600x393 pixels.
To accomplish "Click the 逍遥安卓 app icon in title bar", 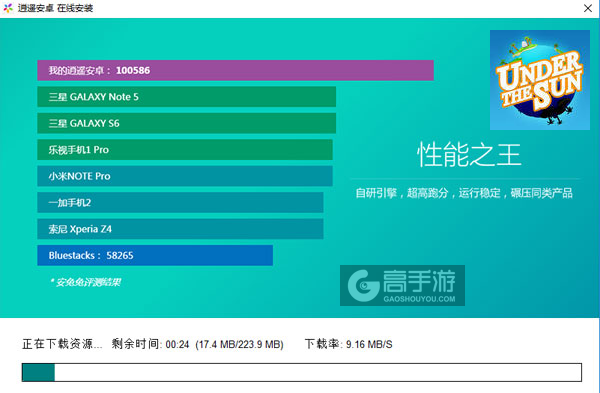I will point(8,8).
